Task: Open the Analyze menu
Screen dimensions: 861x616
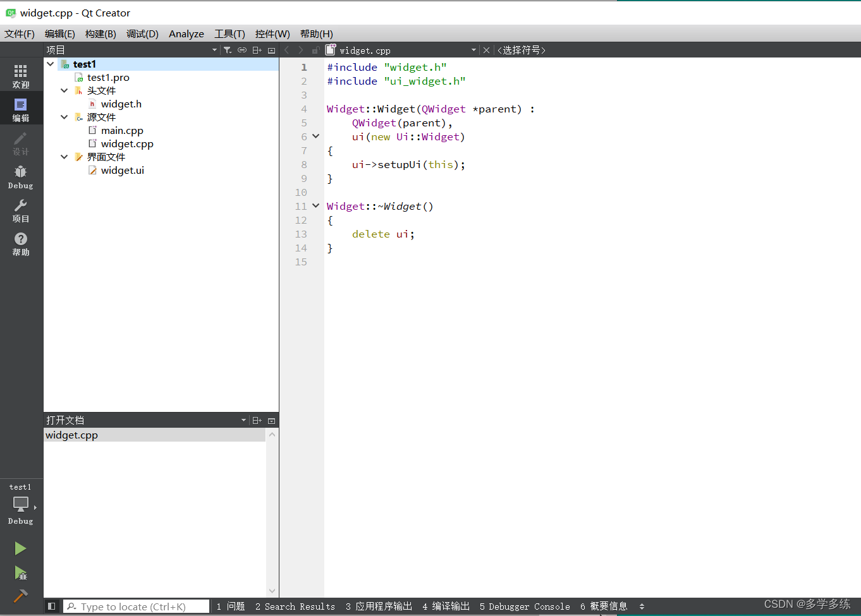Action: [186, 33]
